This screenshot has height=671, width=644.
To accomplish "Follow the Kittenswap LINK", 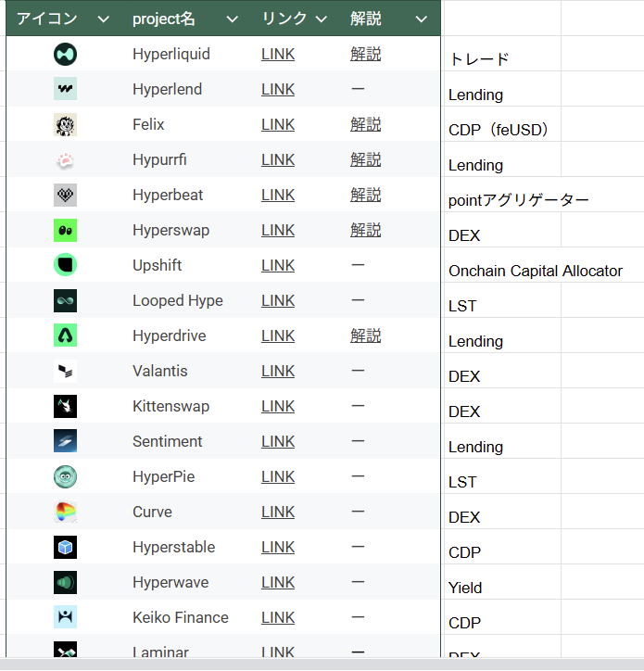I will click(278, 406).
